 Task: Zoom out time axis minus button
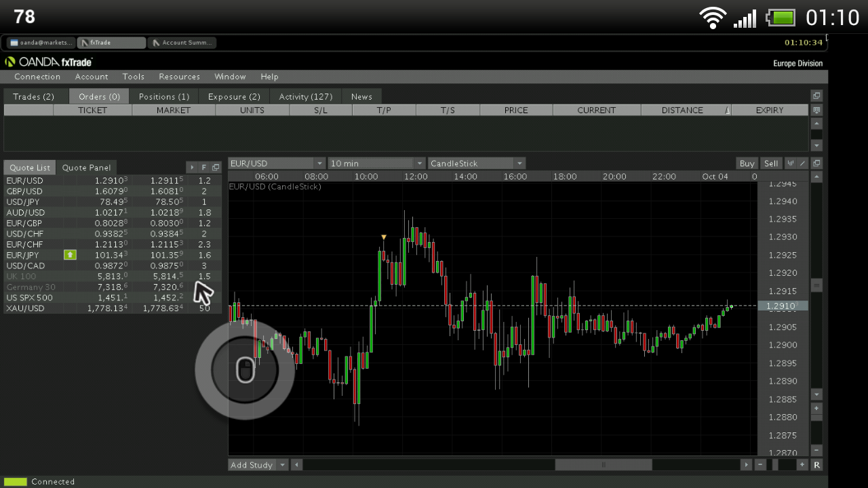tap(760, 465)
